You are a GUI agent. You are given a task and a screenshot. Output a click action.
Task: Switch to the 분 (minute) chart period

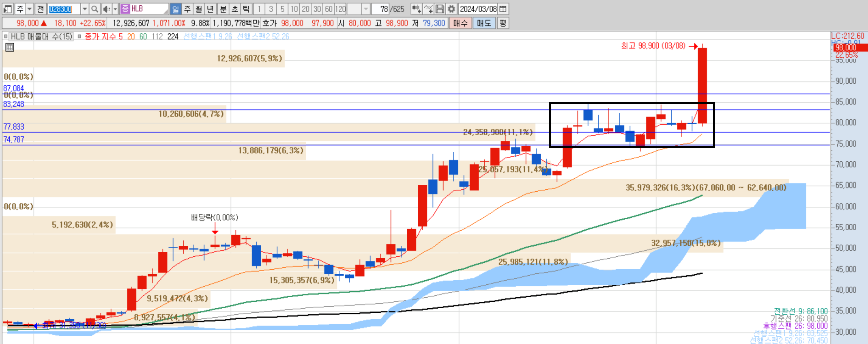(223, 9)
